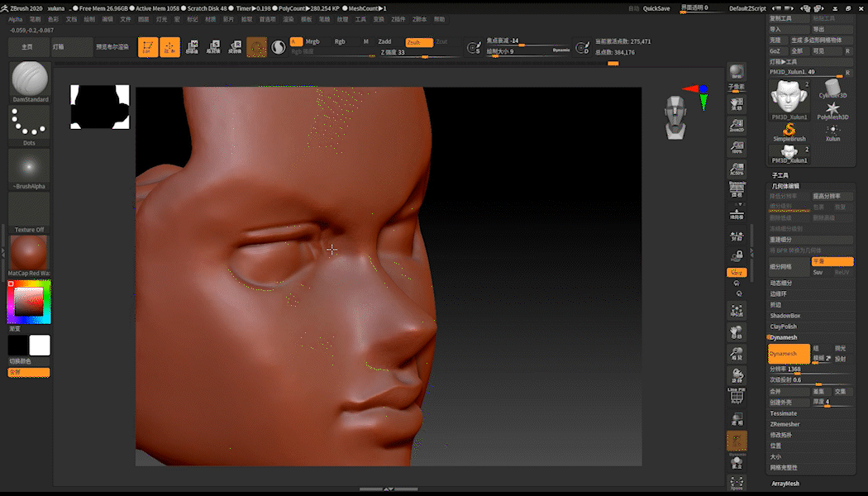The height and width of the screenshot is (496, 868).
Task: Toggle the Line Fill PolyF display
Action: click(x=736, y=394)
